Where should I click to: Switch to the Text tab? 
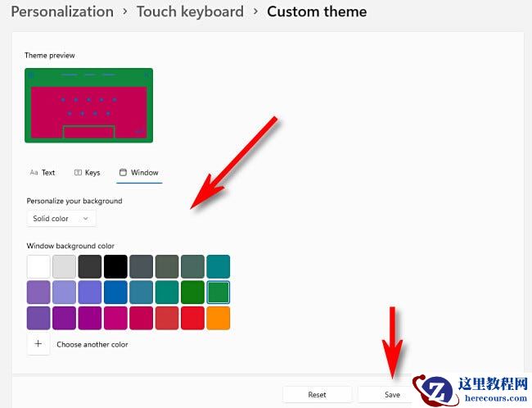pos(43,173)
